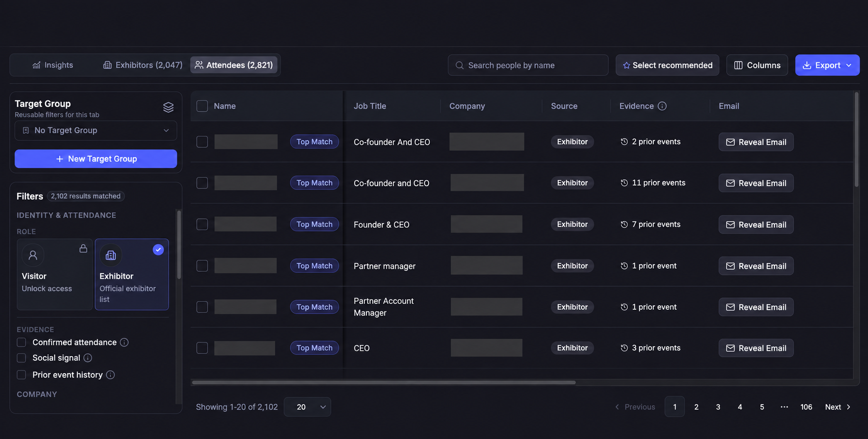Screen dimensions: 868x439
Task: Click the Evidence column info icon
Action: (662, 106)
